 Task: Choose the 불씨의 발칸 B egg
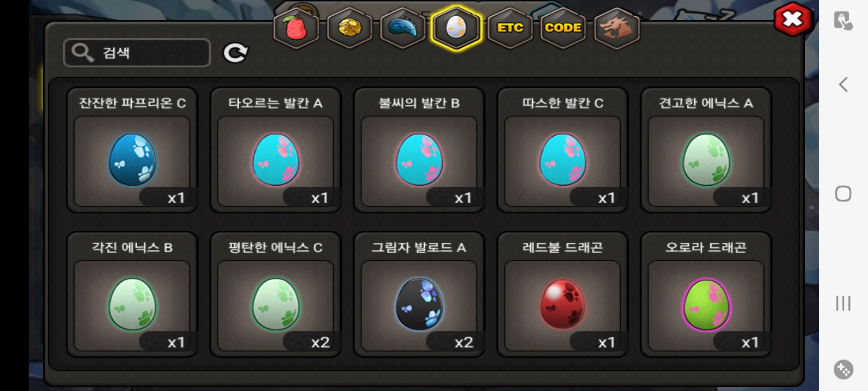click(x=419, y=150)
